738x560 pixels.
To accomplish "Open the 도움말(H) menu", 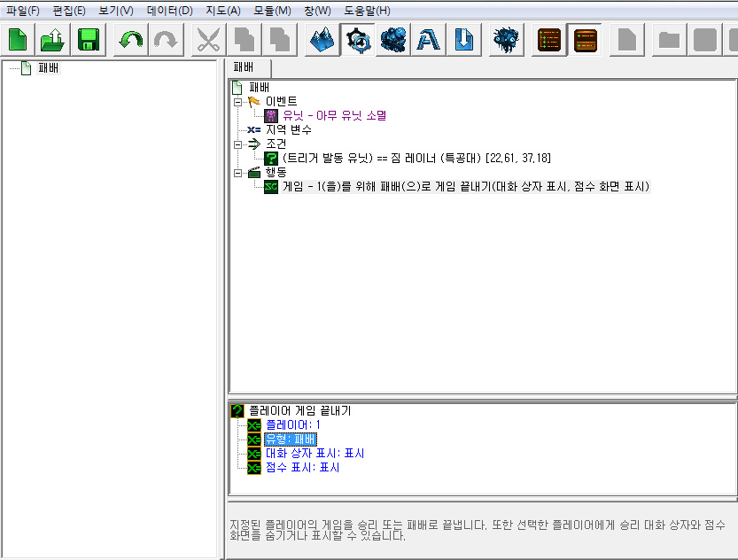I will coord(367,11).
